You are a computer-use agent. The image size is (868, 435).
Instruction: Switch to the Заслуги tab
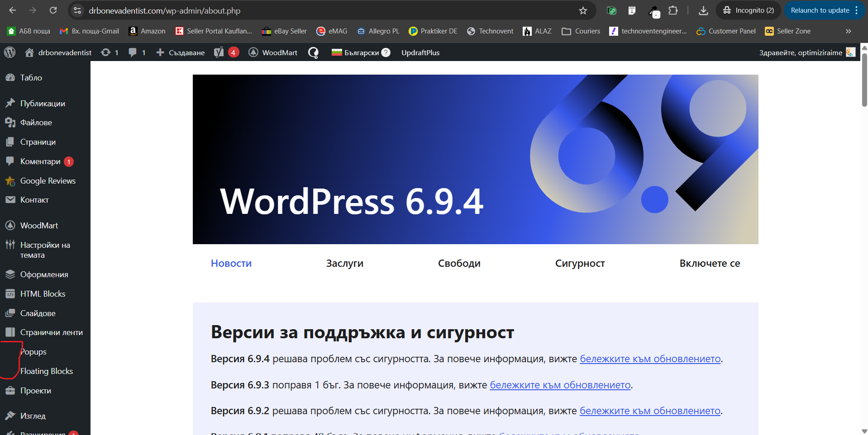point(345,263)
